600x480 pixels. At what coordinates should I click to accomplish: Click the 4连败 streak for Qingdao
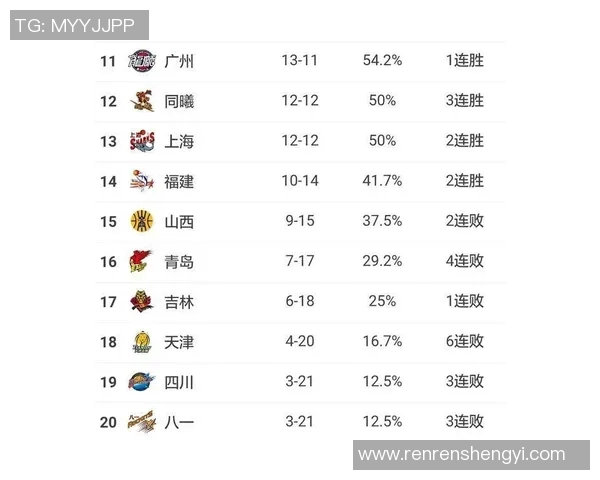click(x=464, y=262)
